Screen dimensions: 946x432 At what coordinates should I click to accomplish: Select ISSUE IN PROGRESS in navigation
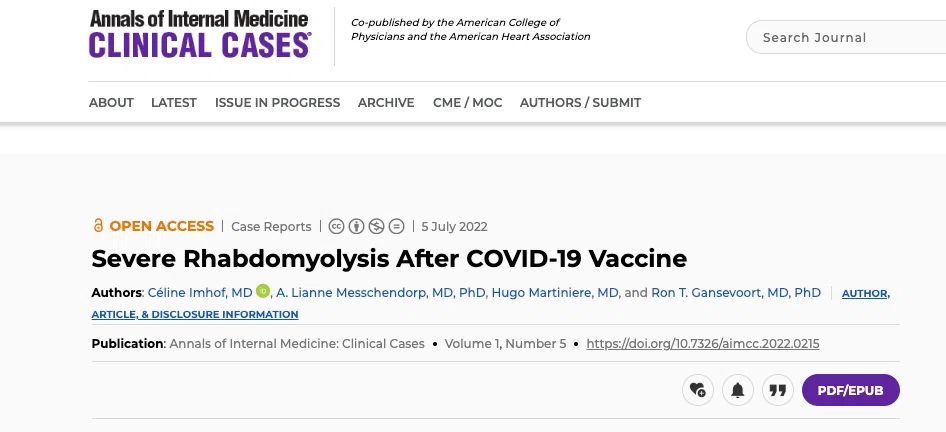278,103
